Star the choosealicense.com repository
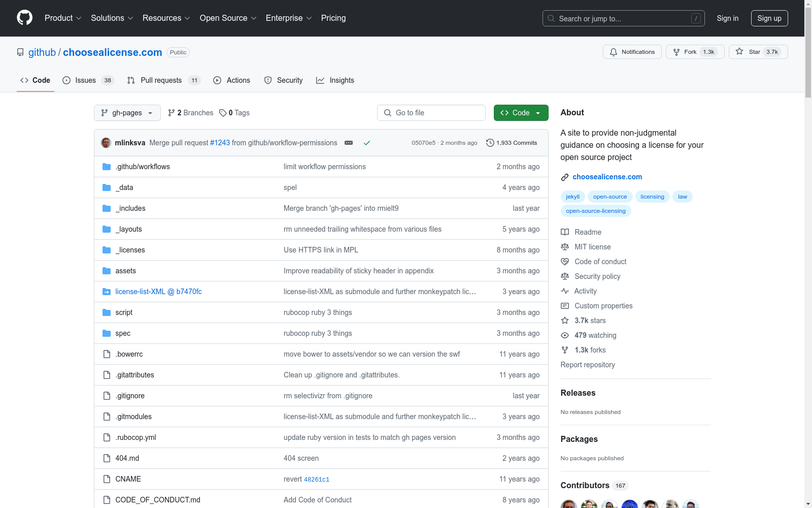 (x=758, y=52)
